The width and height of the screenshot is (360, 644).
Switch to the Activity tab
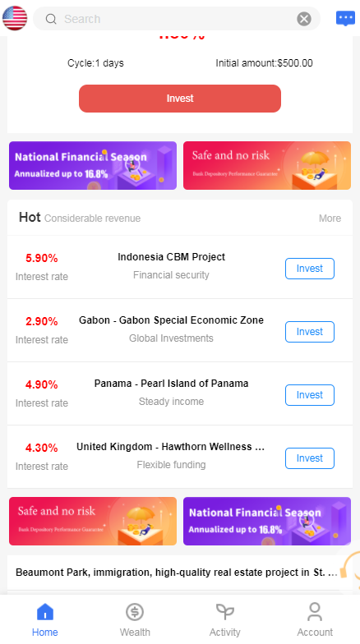point(225,619)
